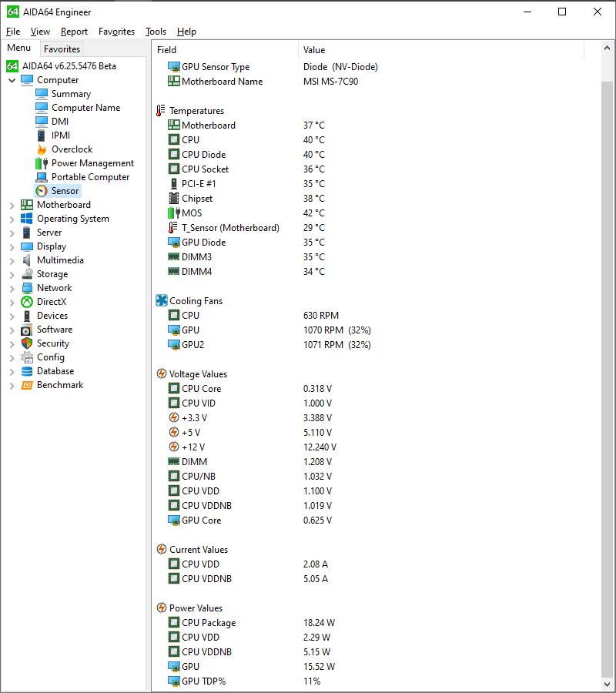Viewport: 616px width, 693px height.
Task: Click the Temperatures thermometer icon
Action: [161, 110]
